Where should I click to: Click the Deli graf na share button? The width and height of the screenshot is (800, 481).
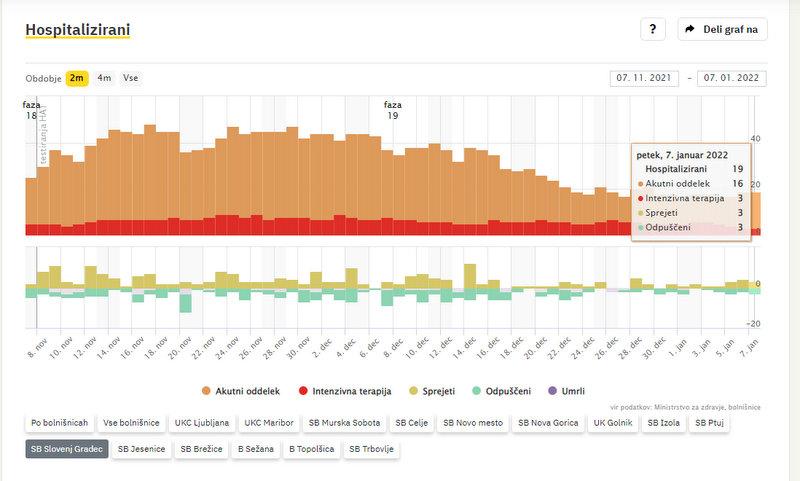click(x=722, y=29)
